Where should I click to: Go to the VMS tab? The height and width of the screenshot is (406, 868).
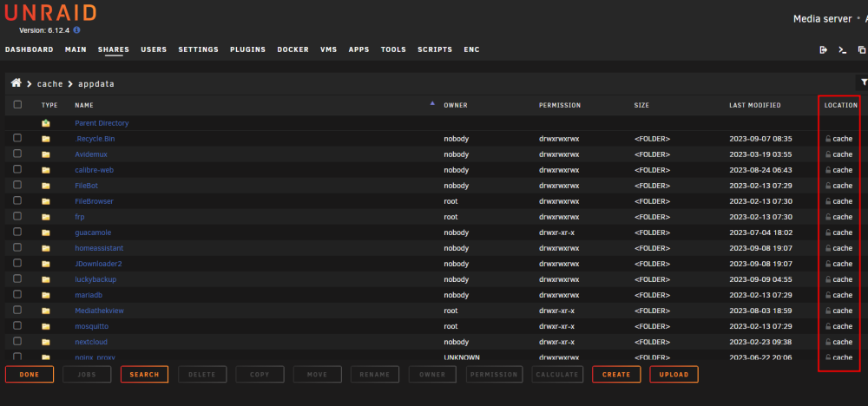(329, 49)
